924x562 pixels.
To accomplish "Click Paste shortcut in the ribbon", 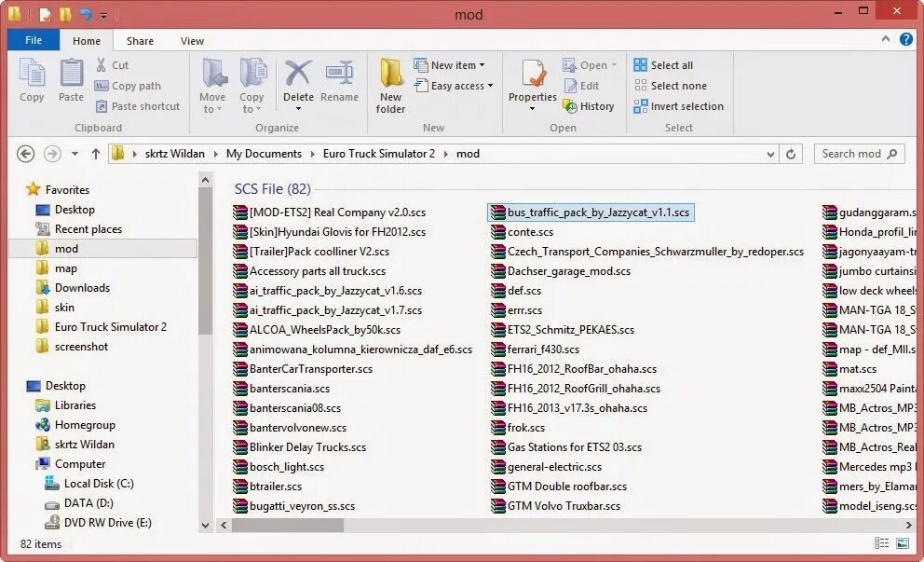I will (137, 106).
